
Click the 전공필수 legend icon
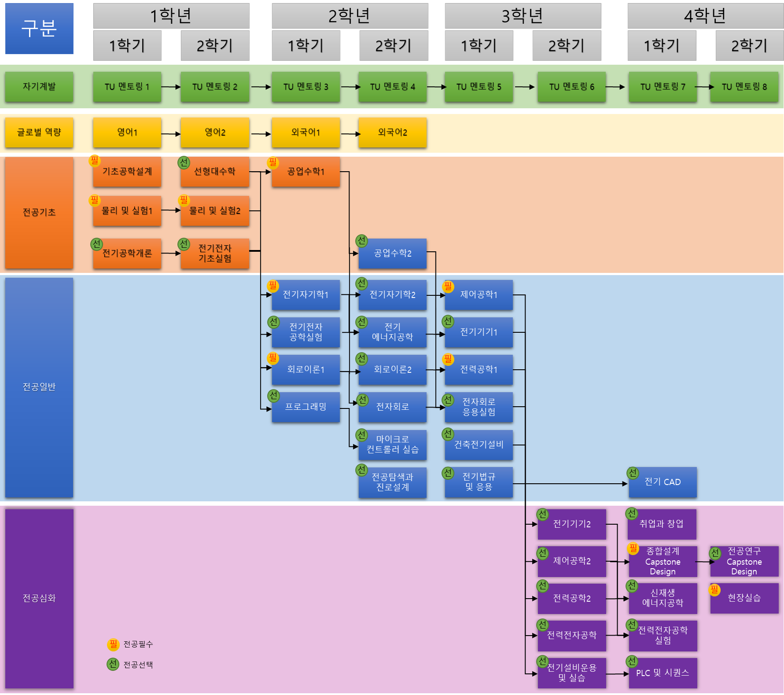113,644
